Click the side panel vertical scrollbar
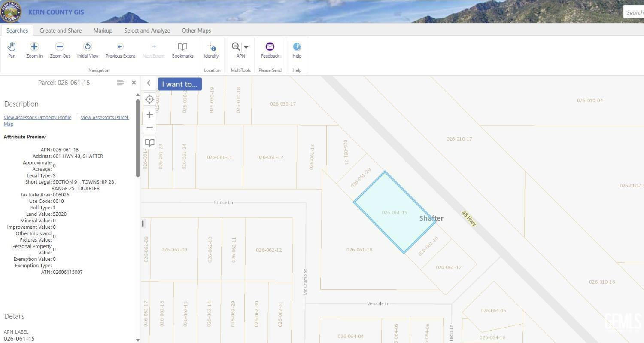This screenshot has height=343, width=644. pos(138,138)
